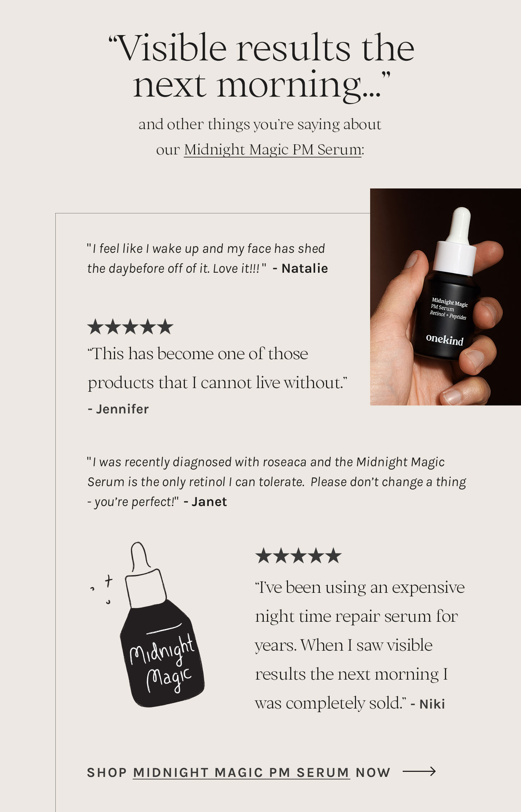Click the five-star rating above Jennifer's review
This screenshot has width=521, height=812.
pos(130,327)
